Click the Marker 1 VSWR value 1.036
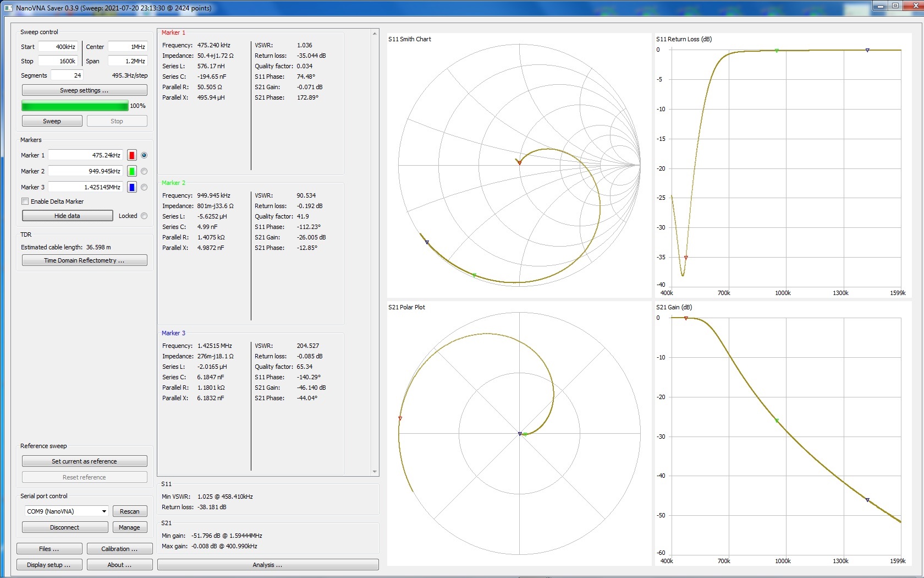The width and height of the screenshot is (924, 578). coord(305,45)
